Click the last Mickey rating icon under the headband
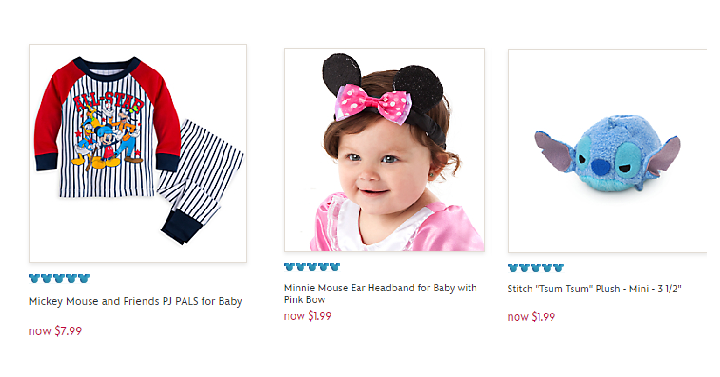The width and height of the screenshot is (720, 377). [335, 267]
